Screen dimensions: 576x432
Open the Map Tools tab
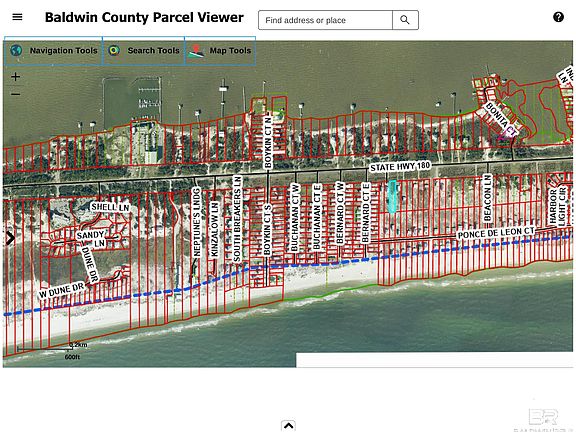[220, 51]
